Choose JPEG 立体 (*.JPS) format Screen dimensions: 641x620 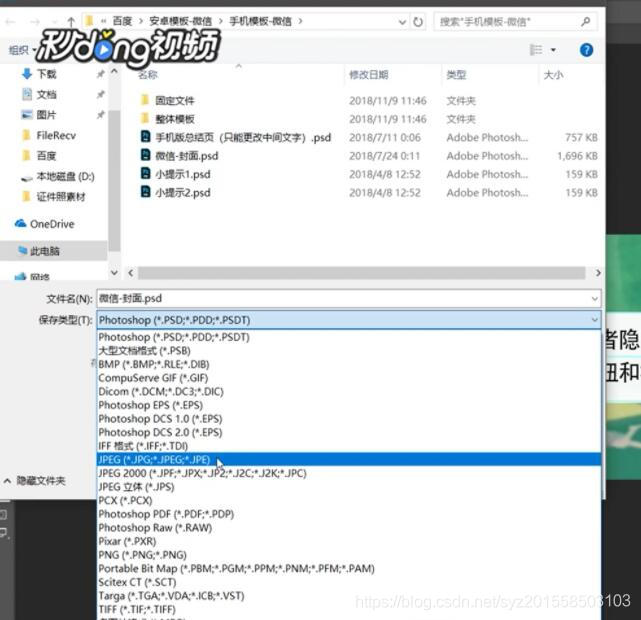pyautogui.click(x=349, y=487)
